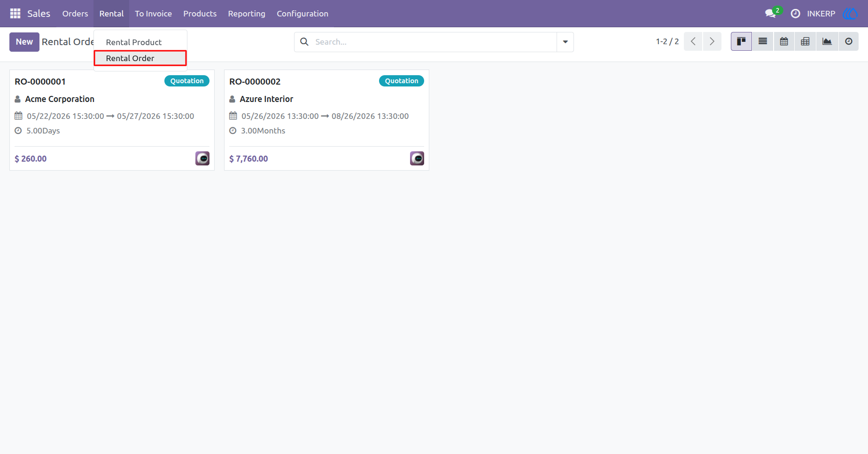Screen dimensions: 868x454
Task: Click person icon beside Azure Interior
Action: [x=232, y=99]
